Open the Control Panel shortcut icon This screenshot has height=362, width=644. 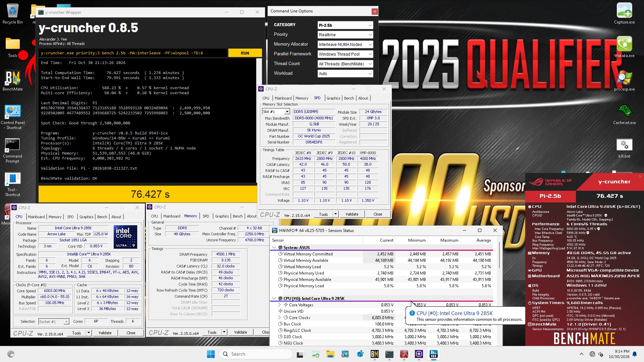click(12, 117)
